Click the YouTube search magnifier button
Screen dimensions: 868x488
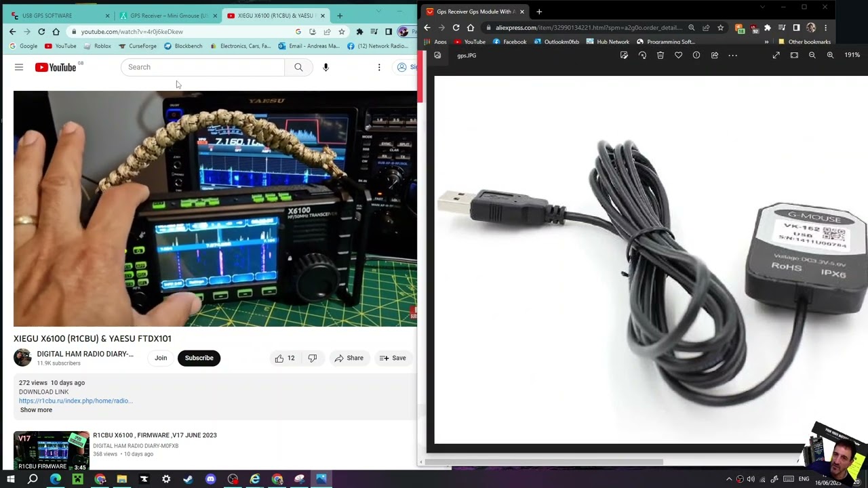tap(298, 67)
